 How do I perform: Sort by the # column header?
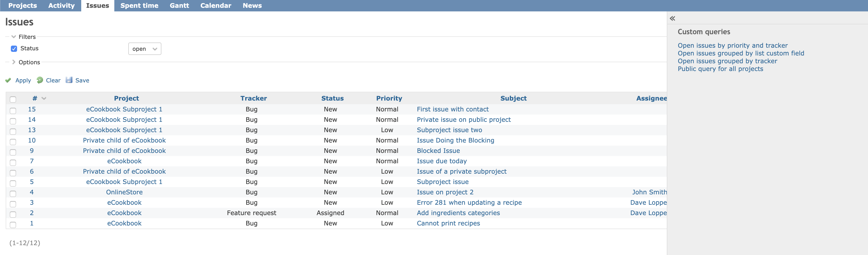[35, 98]
